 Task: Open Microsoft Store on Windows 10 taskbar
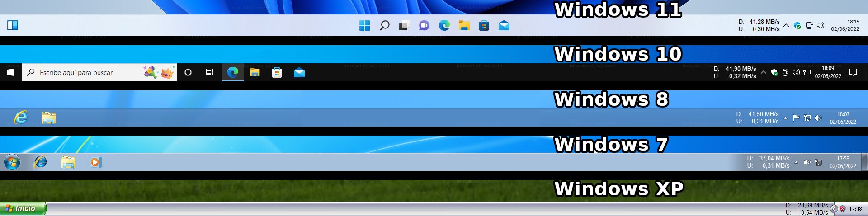pos(277,72)
